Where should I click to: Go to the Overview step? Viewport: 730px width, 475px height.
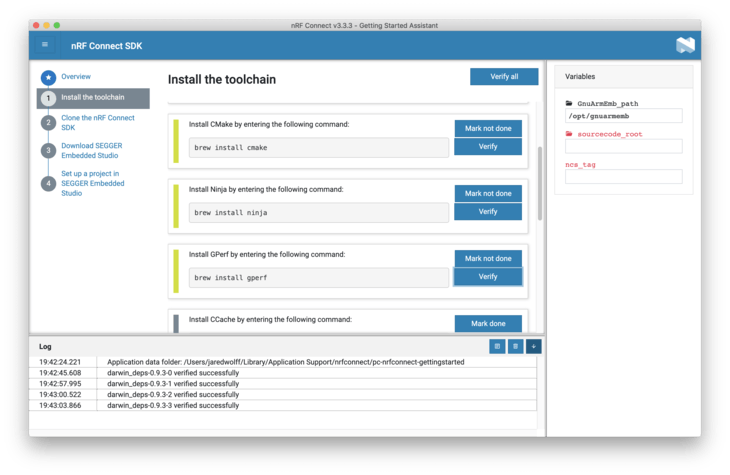[x=76, y=76]
